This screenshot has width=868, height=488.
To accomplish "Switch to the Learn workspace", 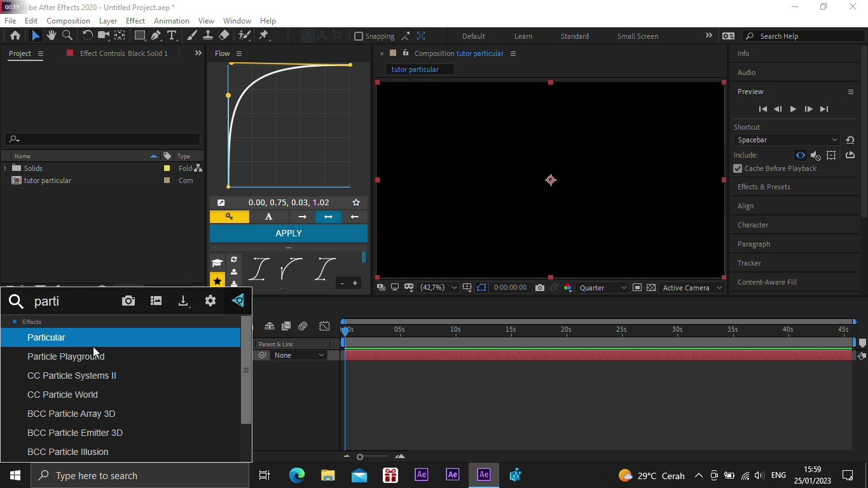I will click(523, 36).
